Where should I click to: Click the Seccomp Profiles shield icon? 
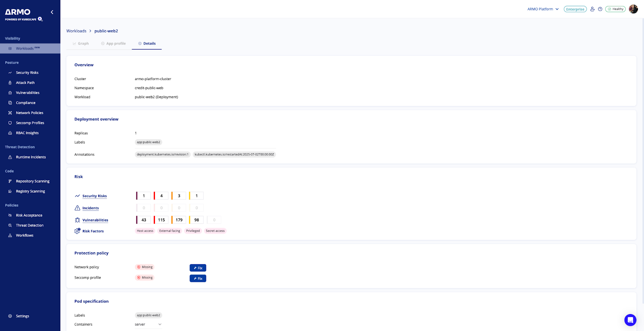click(x=10, y=123)
